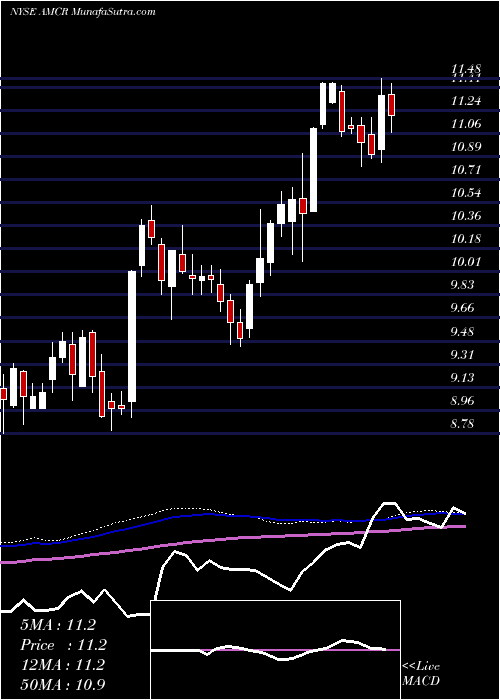This screenshot has height=700, width=500.
Task: Click the 11.48 price axis label
Action: pyautogui.click(x=466, y=70)
